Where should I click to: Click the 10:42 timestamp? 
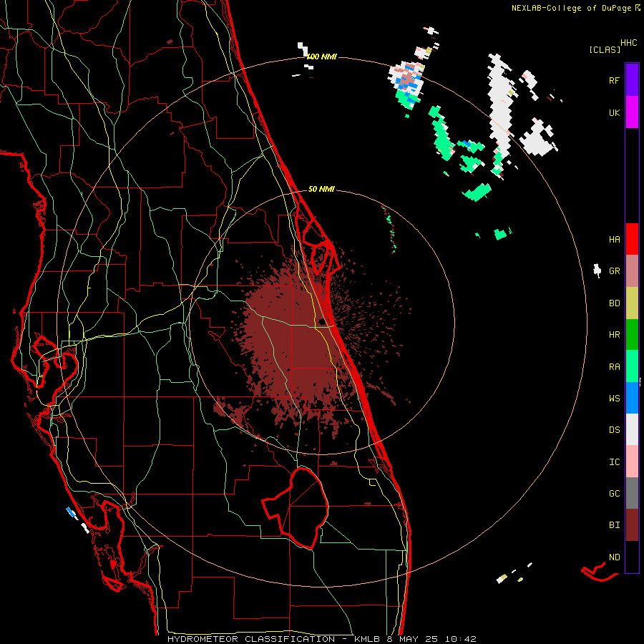pyautogui.click(x=462, y=639)
